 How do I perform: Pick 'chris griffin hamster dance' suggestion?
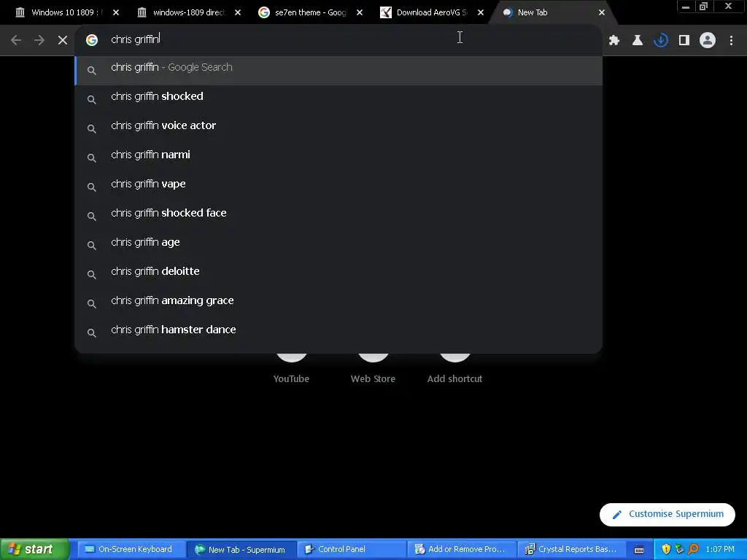coord(338,332)
